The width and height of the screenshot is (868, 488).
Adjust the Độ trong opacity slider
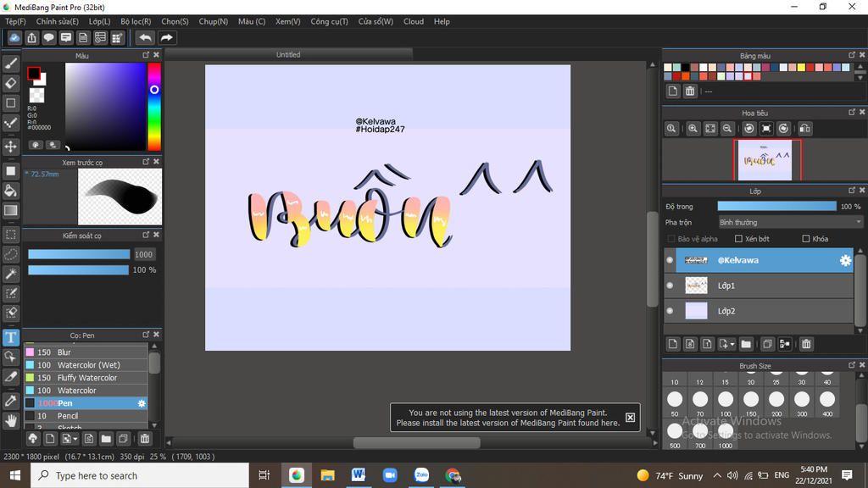[x=776, y=207]
